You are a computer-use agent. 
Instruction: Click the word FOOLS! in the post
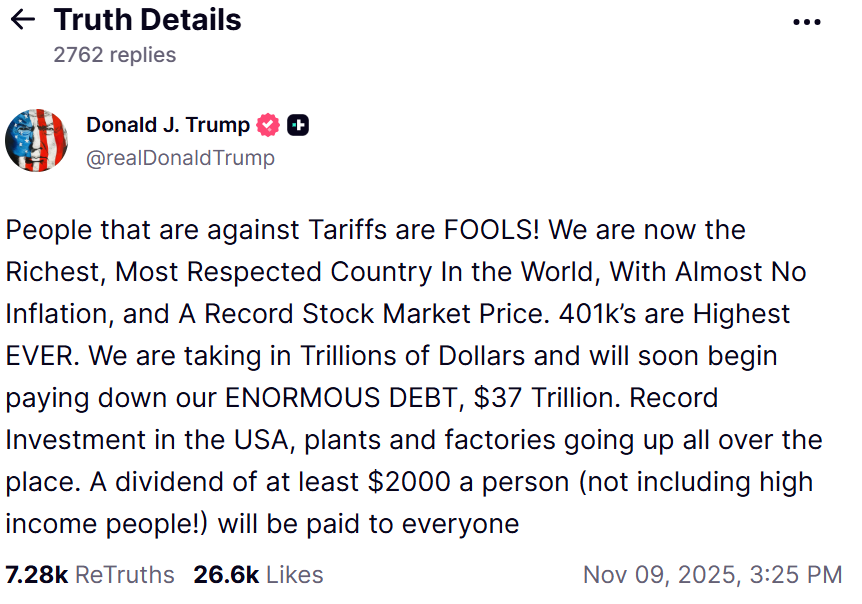click(491, 229)
